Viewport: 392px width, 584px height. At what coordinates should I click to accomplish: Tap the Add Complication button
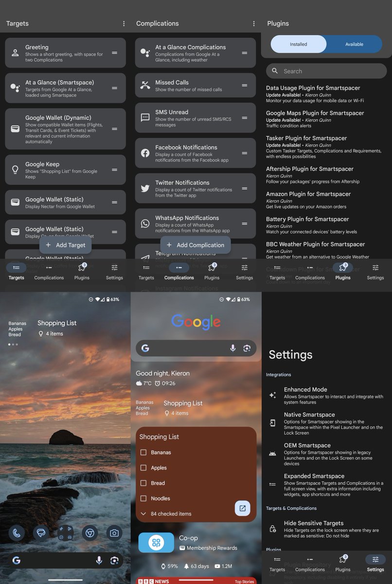click(x=196, y=245)
